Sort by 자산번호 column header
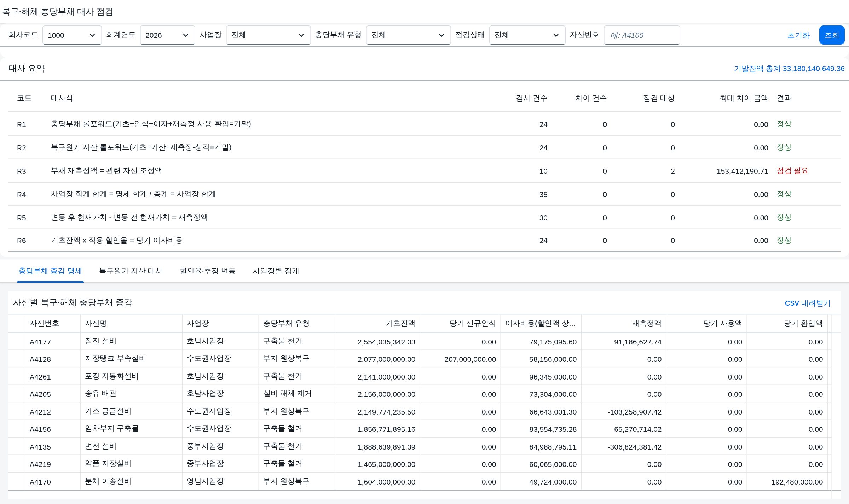The height and width of the screenshot is (504, 849). [53, 323]
